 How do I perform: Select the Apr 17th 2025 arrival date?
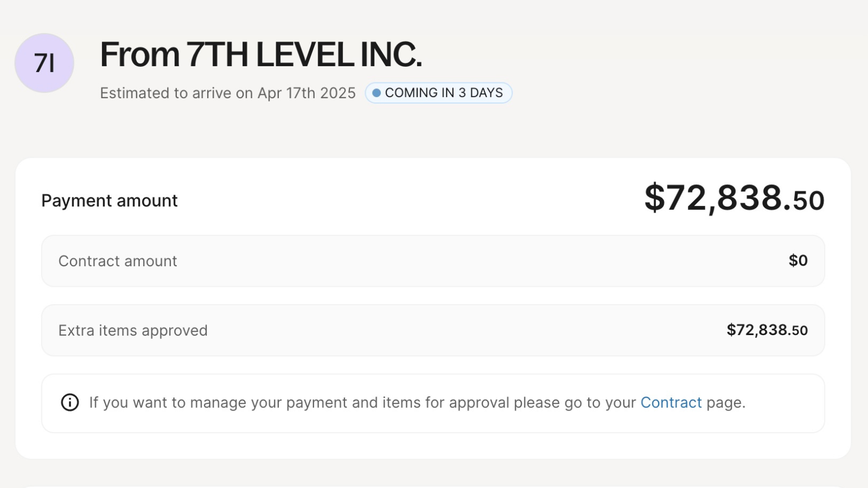point(307,93)
